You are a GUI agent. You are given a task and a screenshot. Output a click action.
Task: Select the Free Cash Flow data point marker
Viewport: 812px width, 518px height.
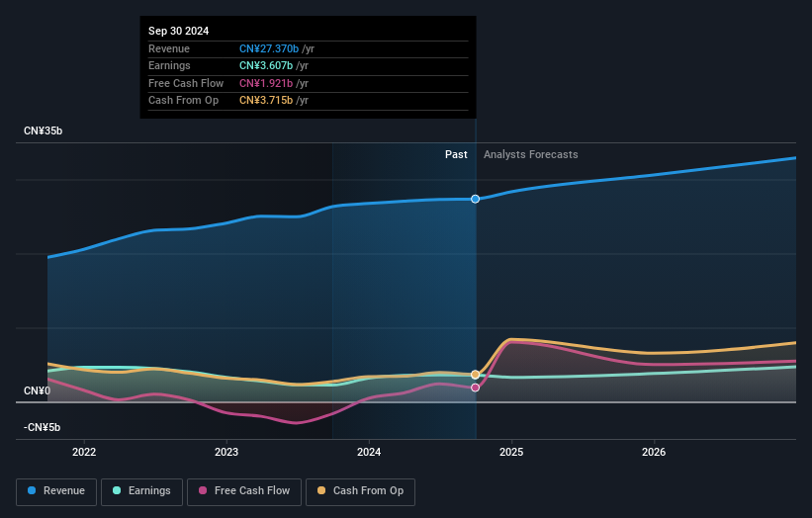(475, 388)
